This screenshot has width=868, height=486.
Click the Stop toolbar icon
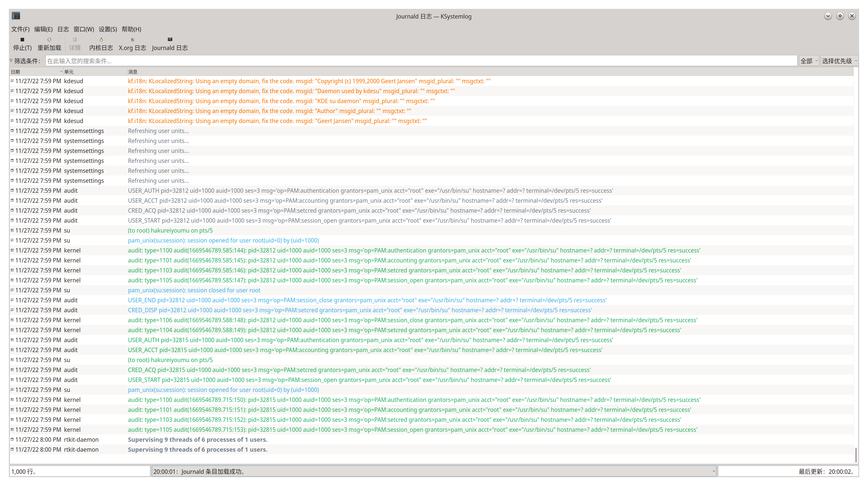point(22,40)
